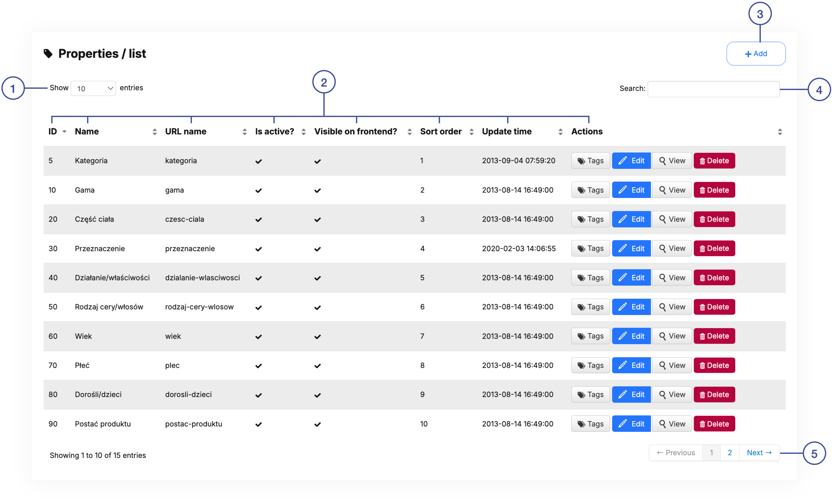View the Dorośli/dzieci property

[672, 394]
